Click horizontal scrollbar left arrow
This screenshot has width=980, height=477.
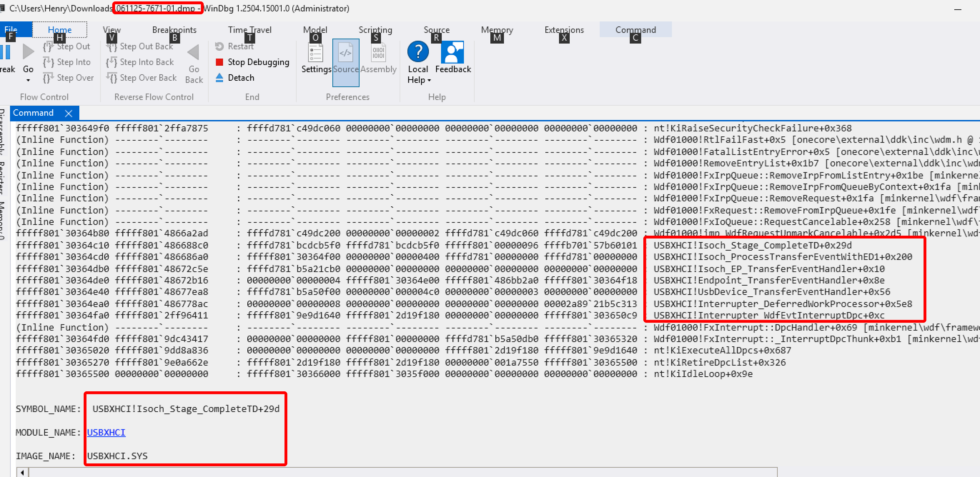pos(23,472)
